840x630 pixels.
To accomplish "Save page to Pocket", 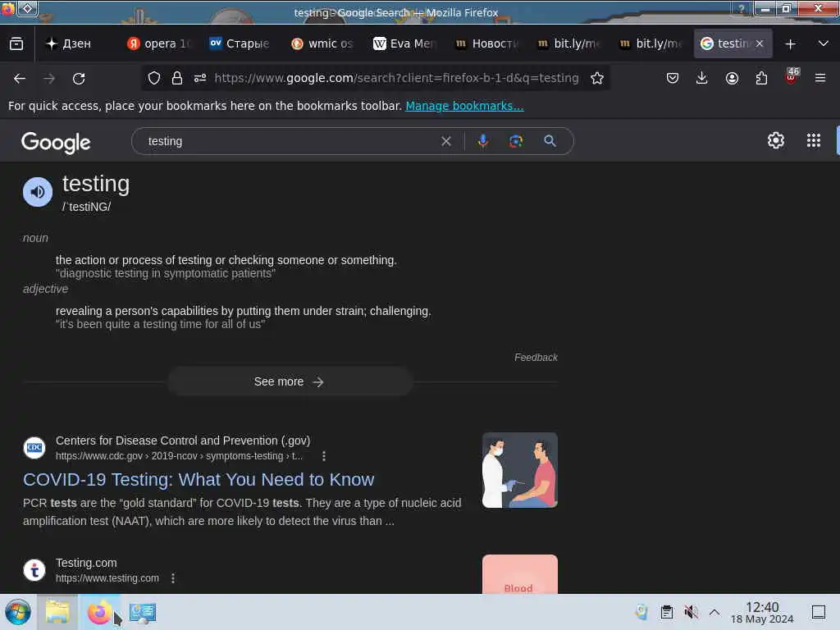I will tap(673, 78).
